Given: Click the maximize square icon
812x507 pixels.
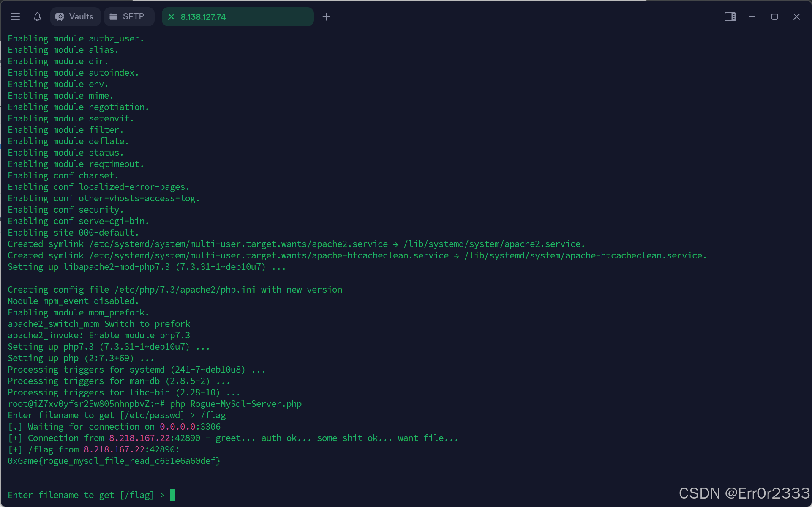Looking at the screenshot, I should click(x=774, y=17).
